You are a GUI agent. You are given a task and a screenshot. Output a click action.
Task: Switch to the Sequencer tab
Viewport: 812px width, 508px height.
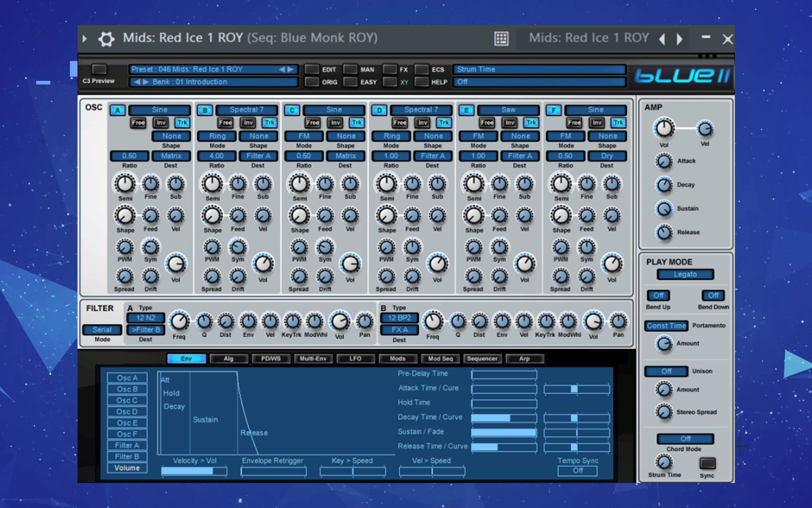(482, 359)
